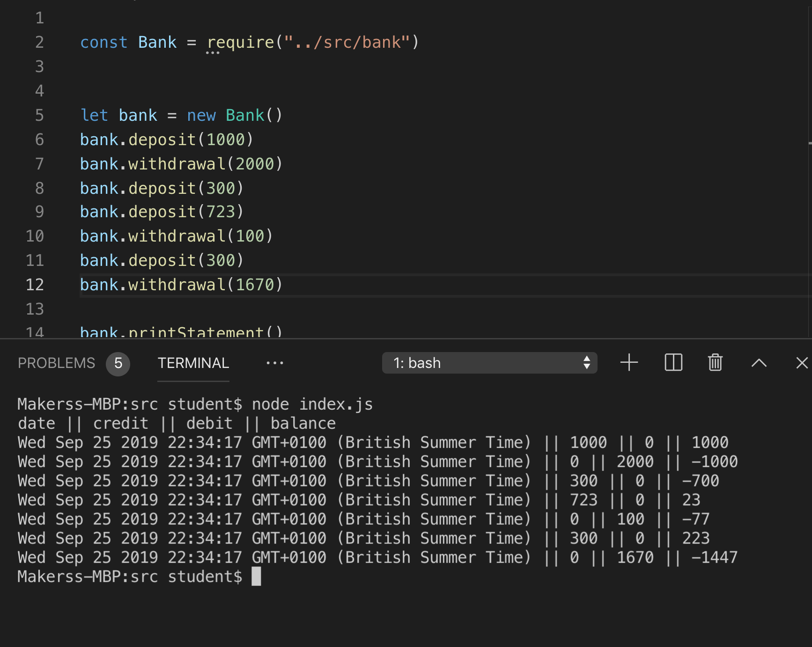Image resolution: width=812 pixels, height=647 pixels.
Task: Open a new terminal with the plus icon
Action: pos(629,363)
